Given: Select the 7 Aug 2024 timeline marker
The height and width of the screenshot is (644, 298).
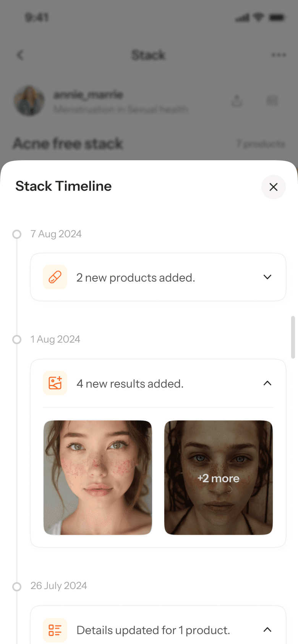Looking at the screenshot, I should (17, 234).
